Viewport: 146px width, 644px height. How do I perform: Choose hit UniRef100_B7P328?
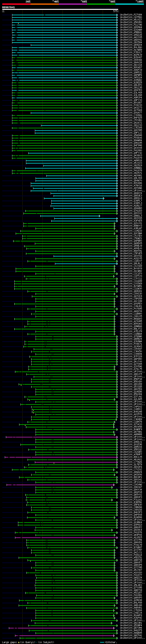131,357
